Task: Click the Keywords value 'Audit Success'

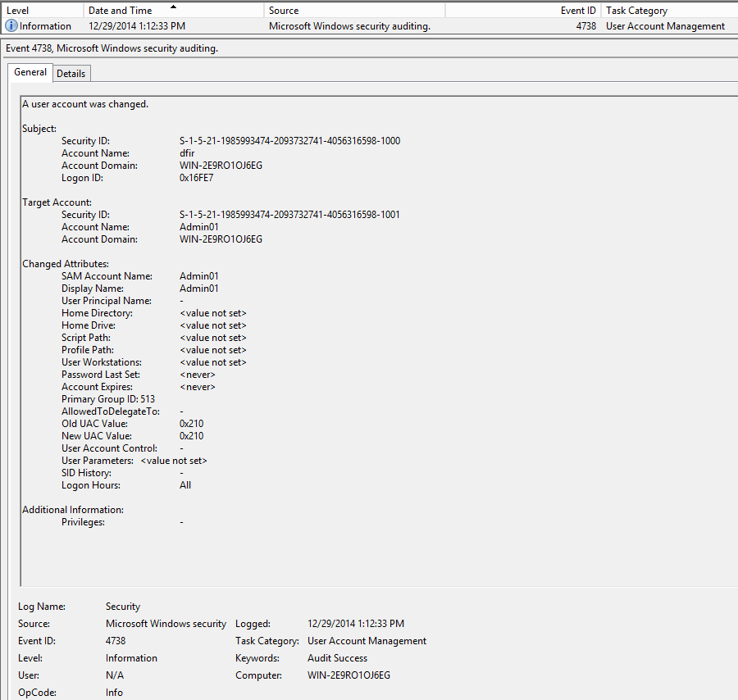Action: 337,658
